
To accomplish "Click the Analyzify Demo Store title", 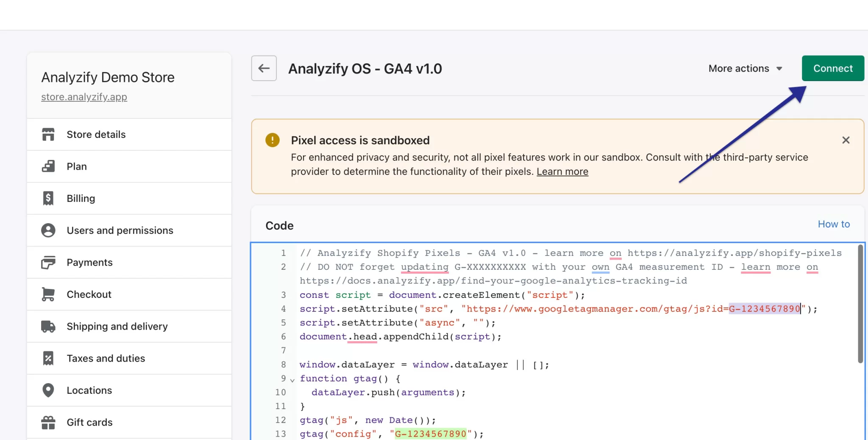I will pyautogui.click(x=108, y=77).
